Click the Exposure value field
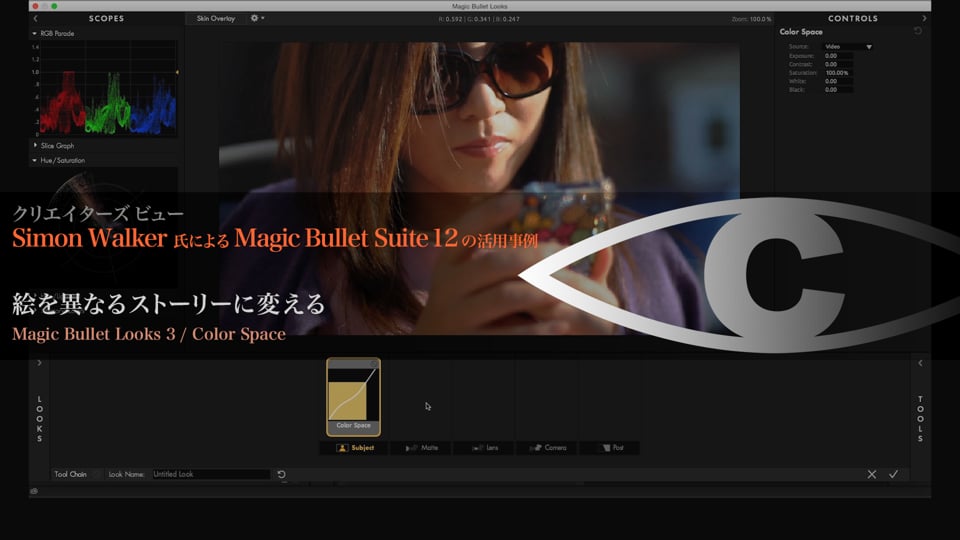This screenshot has width=960, height=540. pos(838,56)
